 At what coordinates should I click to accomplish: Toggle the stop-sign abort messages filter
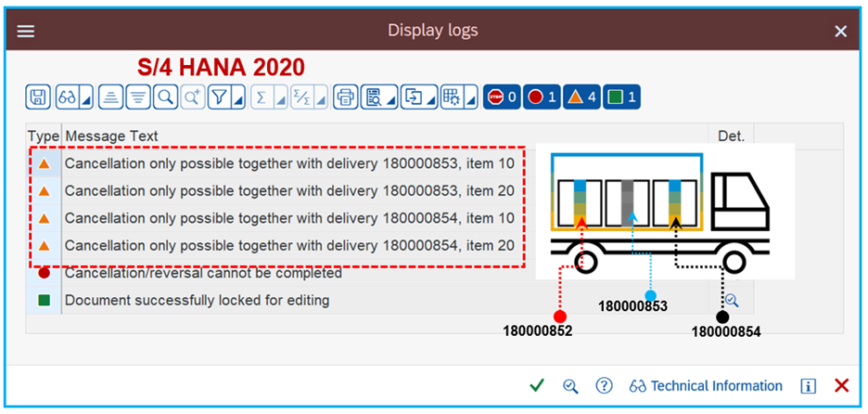coord(502,97)
